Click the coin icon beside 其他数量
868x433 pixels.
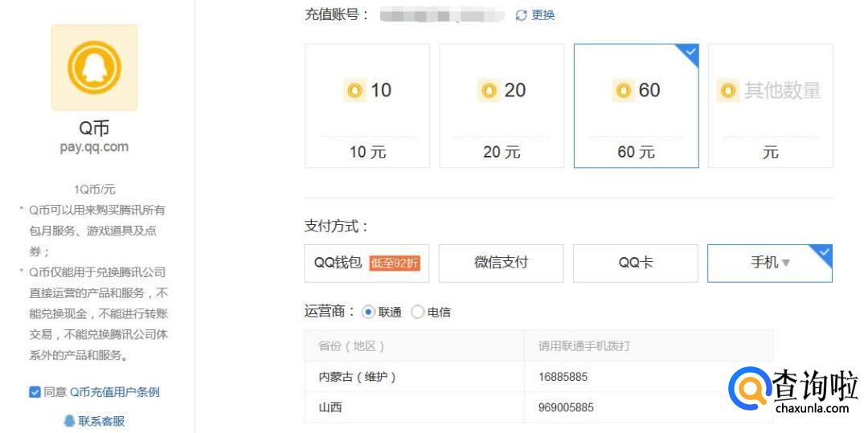[x=728, y=90]
